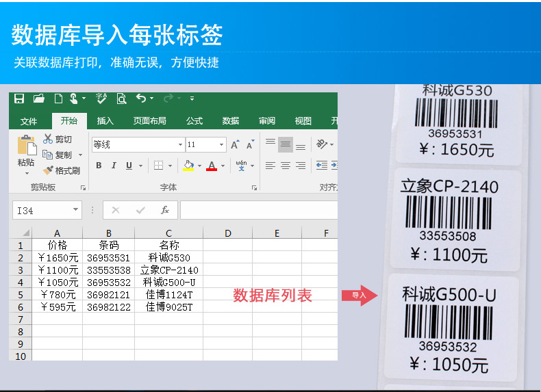Switch to the 审阅 ribbon tab
This screenshot has width=541, height=392.
click(267, 121)
